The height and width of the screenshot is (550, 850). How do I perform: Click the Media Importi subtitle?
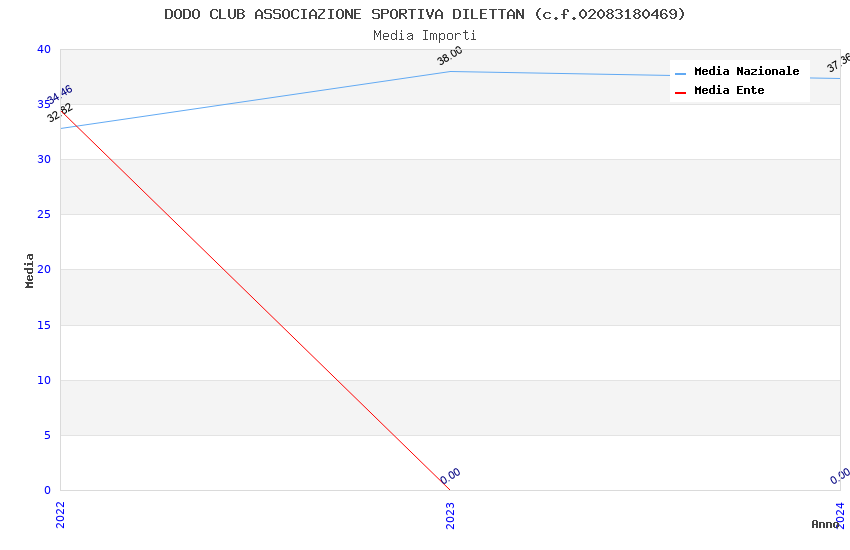point(425,35)
